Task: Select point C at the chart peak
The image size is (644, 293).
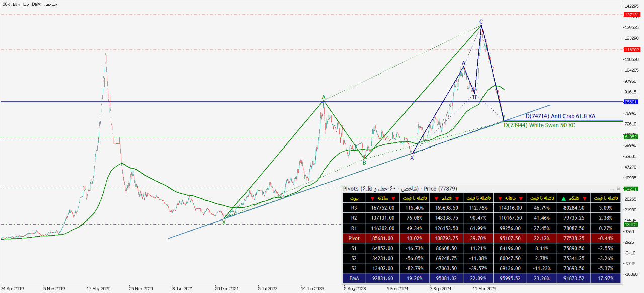Action: pyautogui.click(x=481, y=22)
